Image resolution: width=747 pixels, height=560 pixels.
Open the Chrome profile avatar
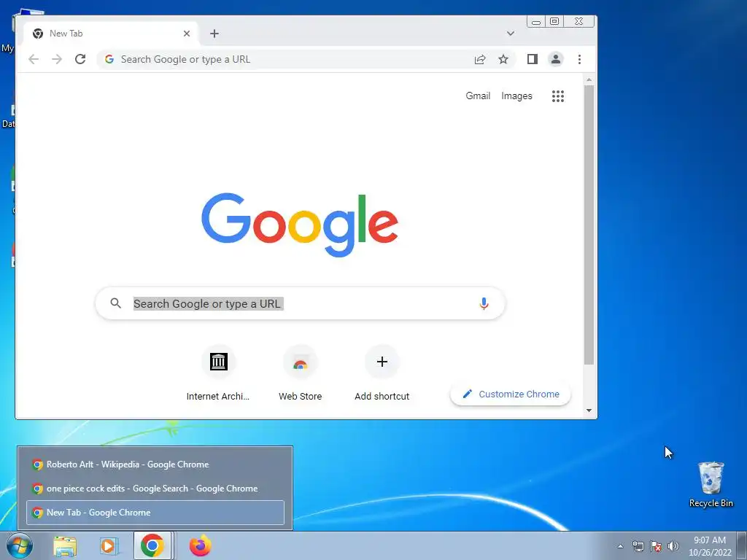555,59
